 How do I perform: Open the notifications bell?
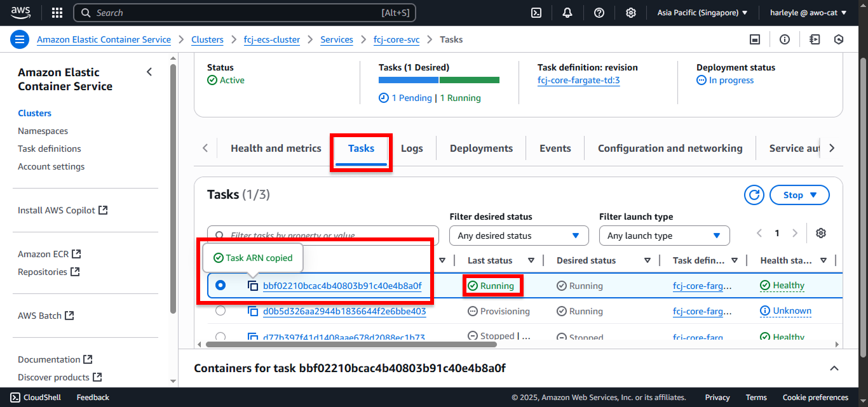coord(567,13)
